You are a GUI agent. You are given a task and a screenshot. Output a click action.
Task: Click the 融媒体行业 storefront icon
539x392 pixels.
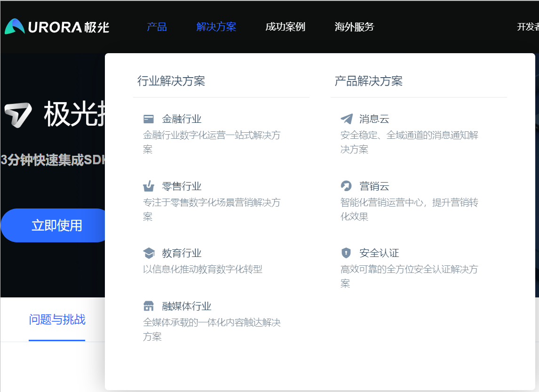[149, 306]
